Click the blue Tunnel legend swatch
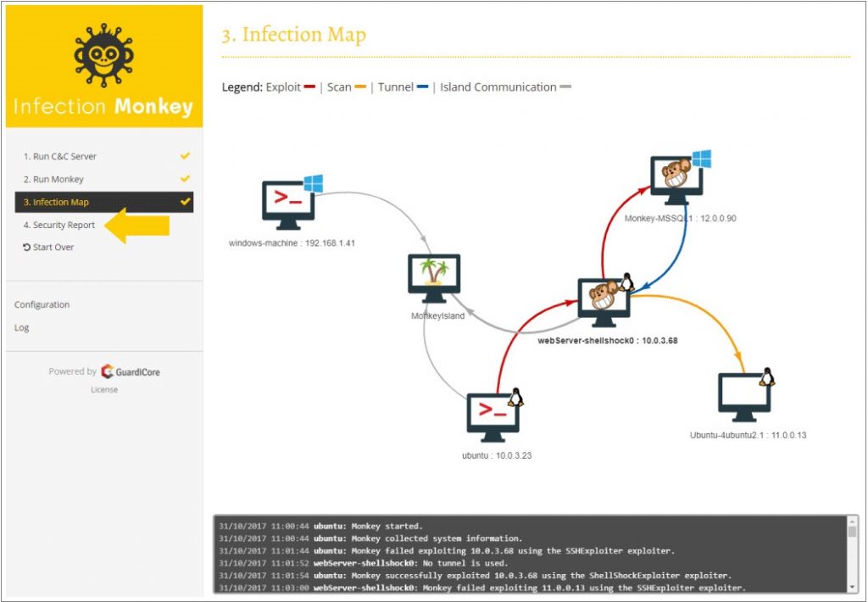This screenshot has width=868, height=602. pyautogui.click(x=422, y=87)
